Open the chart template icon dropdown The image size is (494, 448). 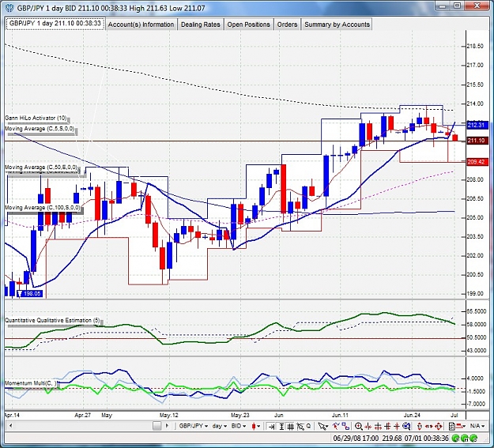pos(457,426)
